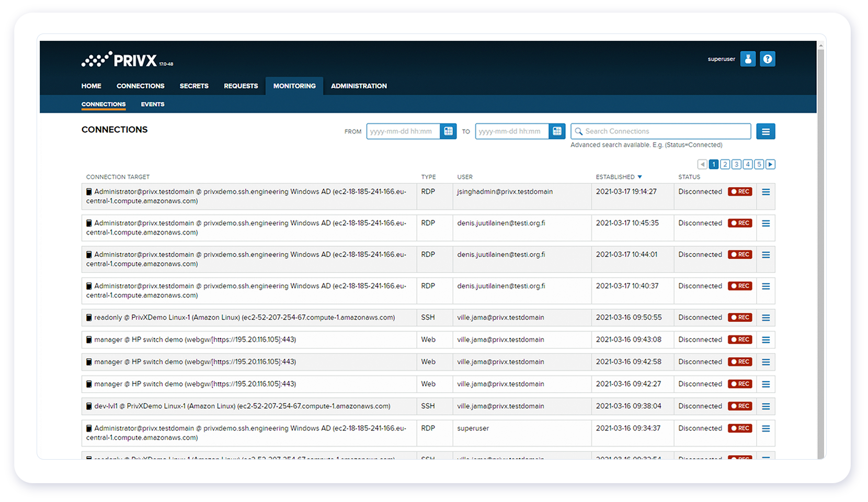The width and height of the screenshot is (868, 502).
Task: Open row menu for 19:14:27 connection
Action: coord(766,192)
